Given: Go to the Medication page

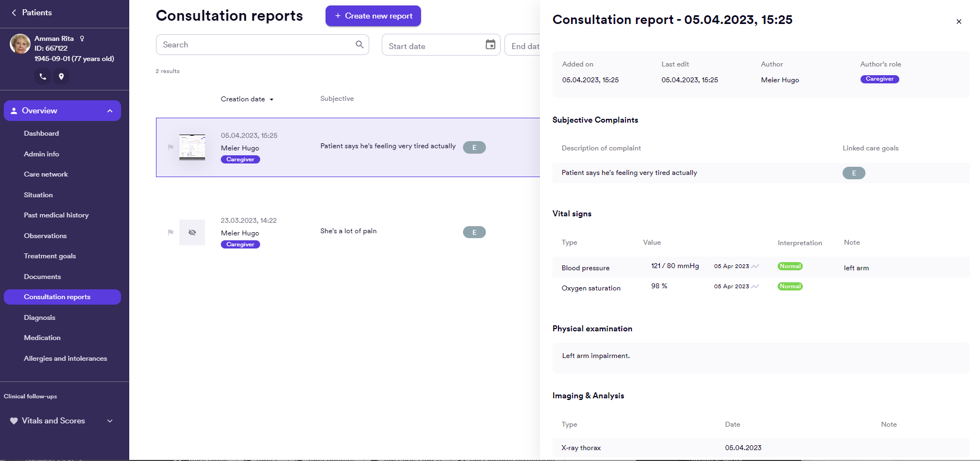Looking at the screenshot, I should pos(42,338).
